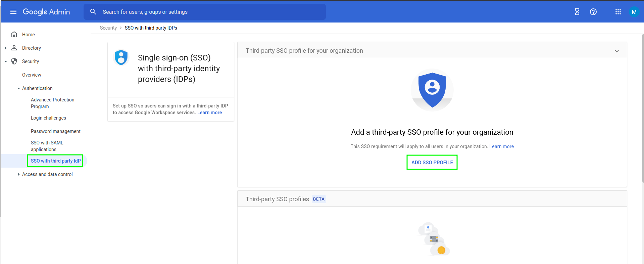
Task: Expand Access and data control
Action: click(x=19, y=174)
